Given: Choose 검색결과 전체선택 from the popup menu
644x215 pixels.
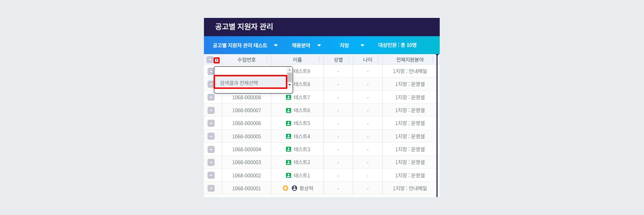Looking at the screenshot, I should click(x=250, y=82).
